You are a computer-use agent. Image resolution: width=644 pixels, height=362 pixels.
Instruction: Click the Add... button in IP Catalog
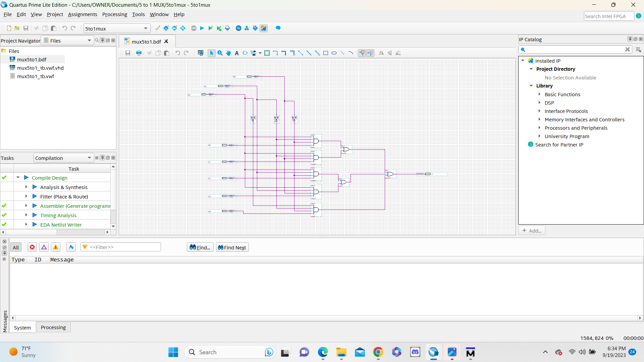532,231
